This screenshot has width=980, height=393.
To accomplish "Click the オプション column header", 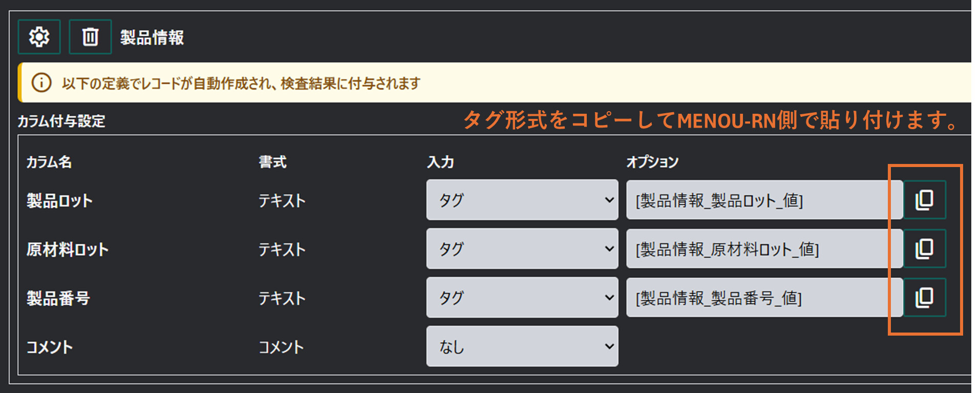I will (652, 162).
